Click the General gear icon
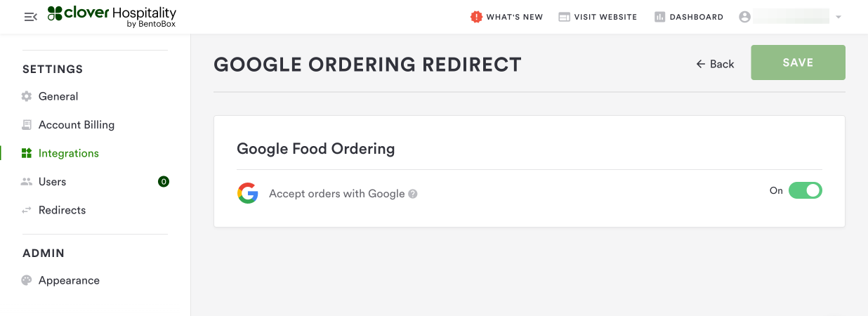Image resolution: width=868 pixels, height=316 pixels. point(27,96)
